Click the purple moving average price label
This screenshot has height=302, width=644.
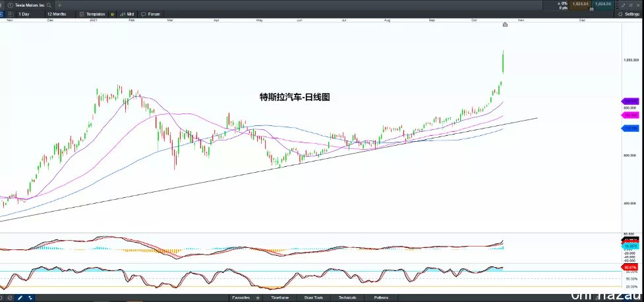[x=630, y=101]
